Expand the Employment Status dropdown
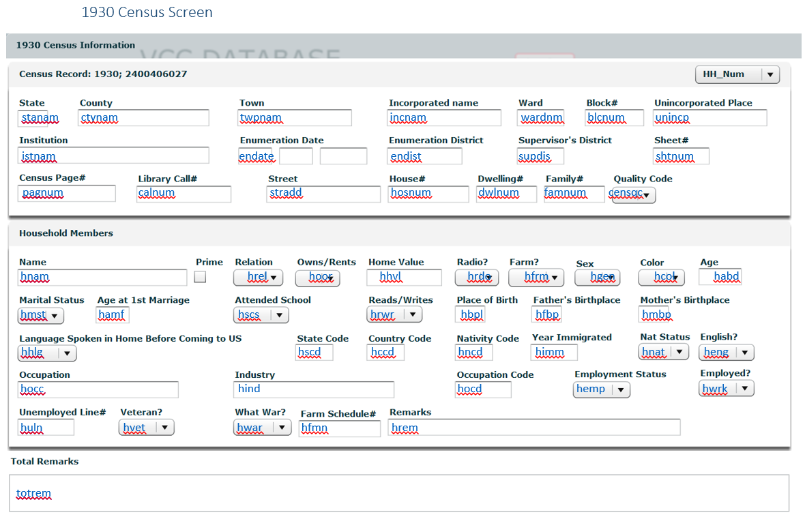The height and width of the screenshot is (532, 805). [601, 389]
